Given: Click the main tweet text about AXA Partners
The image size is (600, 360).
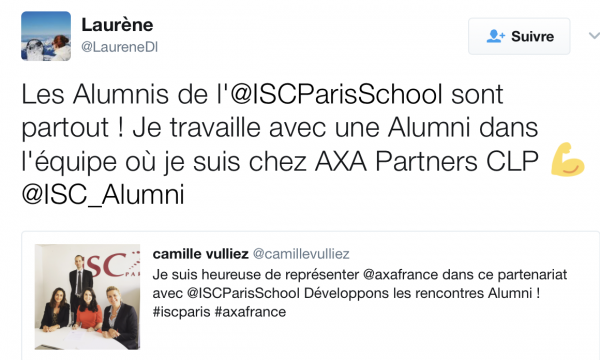Looking at the screenshot, I should click(x=303, y=144).
